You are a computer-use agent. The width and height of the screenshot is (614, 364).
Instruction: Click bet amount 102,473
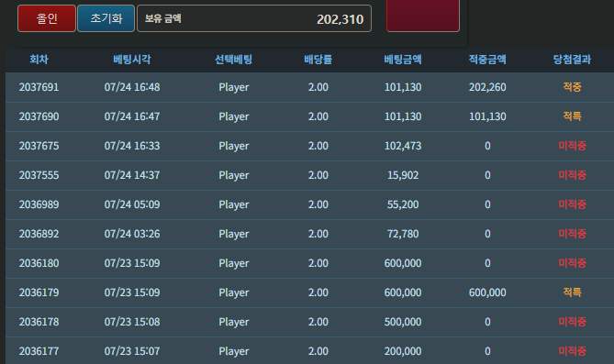tap(403, 146)
